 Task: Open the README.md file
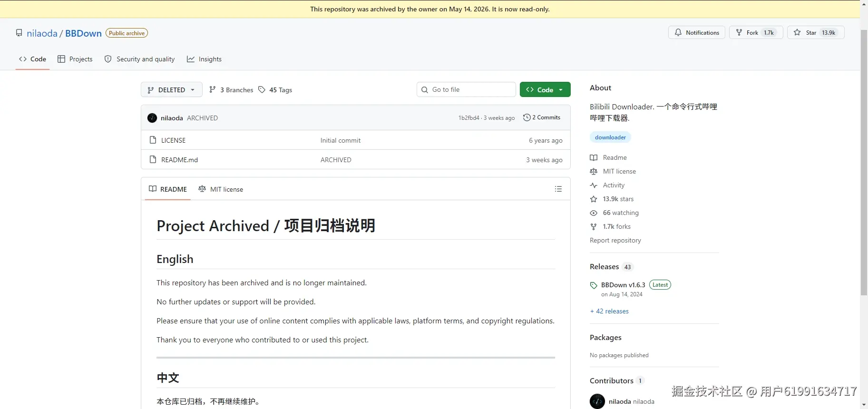pyautogui.click(x=179, y=160)
